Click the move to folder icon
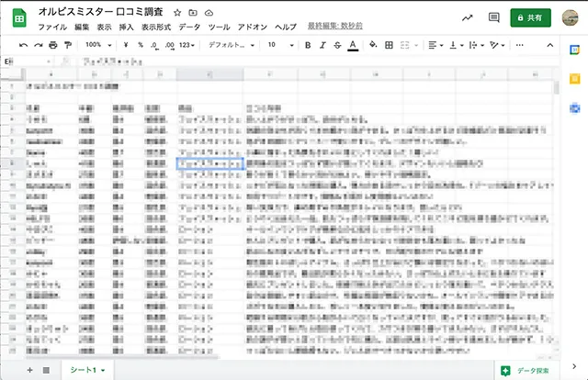The height and width of the screenshot is (380, 588). [x=193, y=13]
